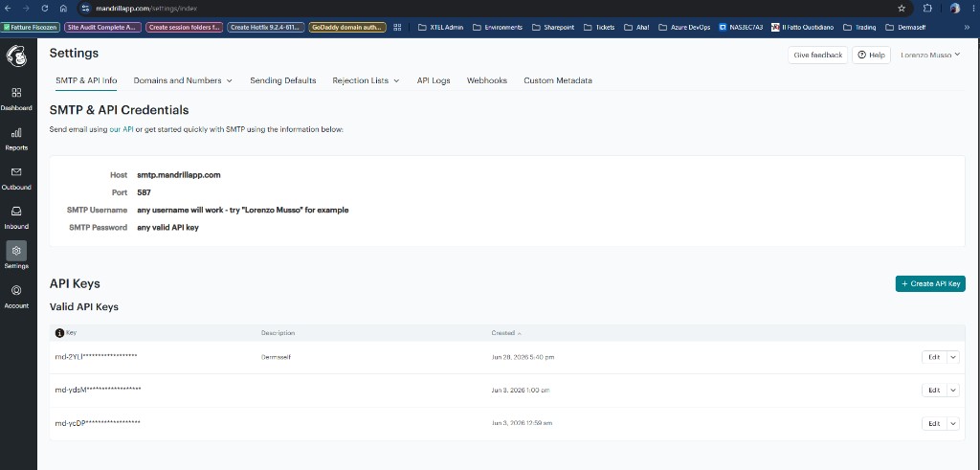The width and height of the screenshot is (980, 470).
Task: Click date Jun 3, 2026 1:00 am
Action: pyautogui.click(x=521, y=390)
